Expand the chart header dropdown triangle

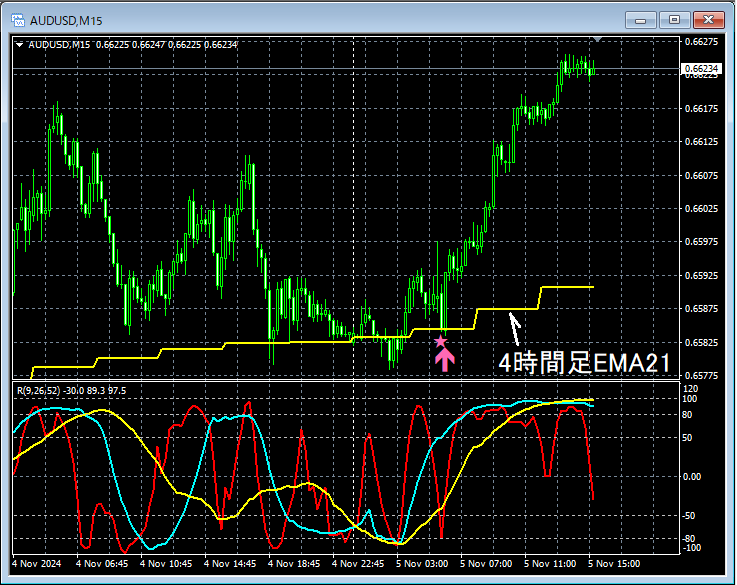point(19,45)
